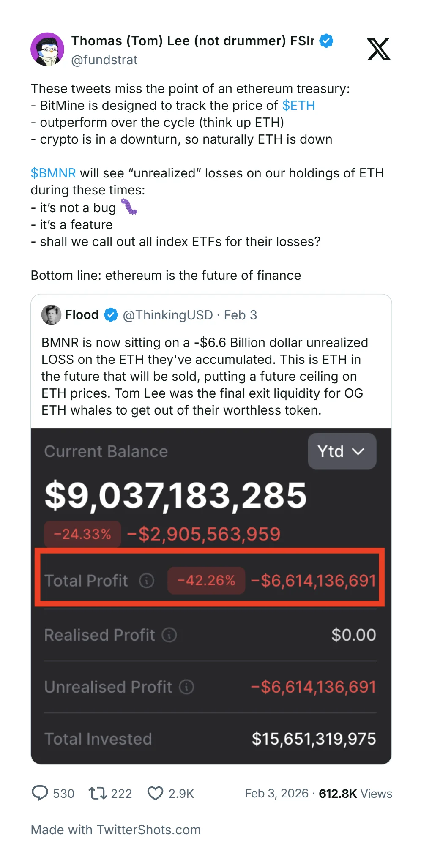Click the X logo in the top corner
Image resolution: width=421 pixels, height=868 pixels.
[379, 49]
